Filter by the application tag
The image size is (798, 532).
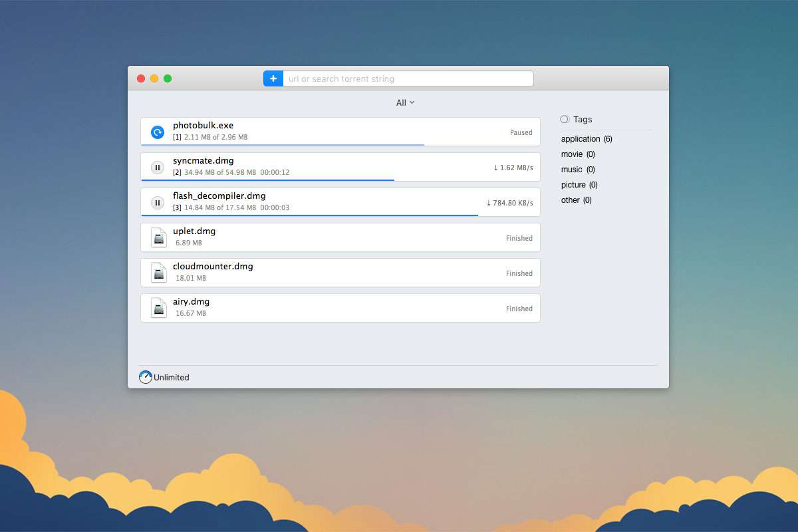pos(586,139)
